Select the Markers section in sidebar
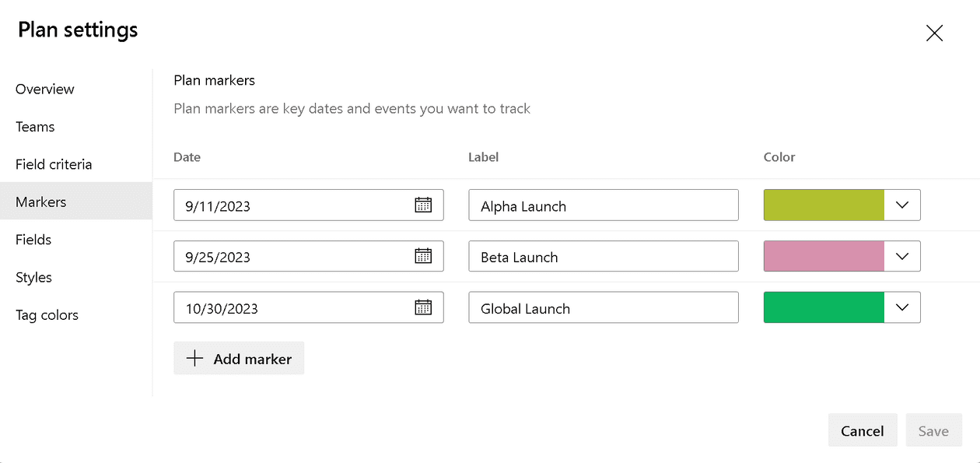 click(x=40, y=202)
